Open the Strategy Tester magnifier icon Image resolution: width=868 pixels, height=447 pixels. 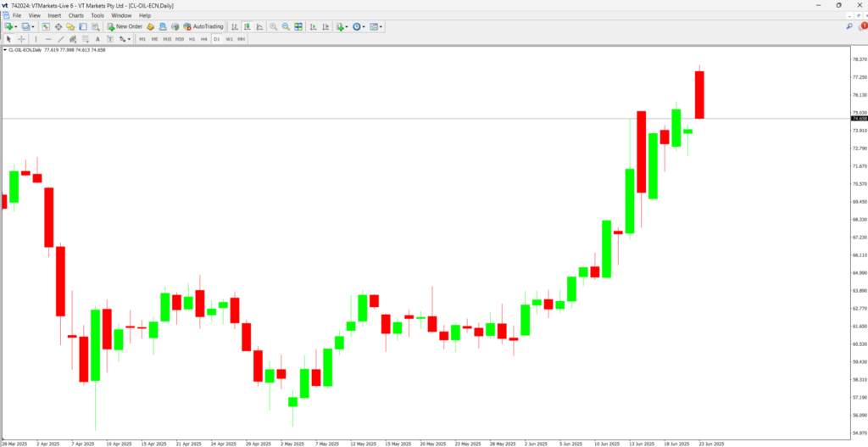click(95, 26)
